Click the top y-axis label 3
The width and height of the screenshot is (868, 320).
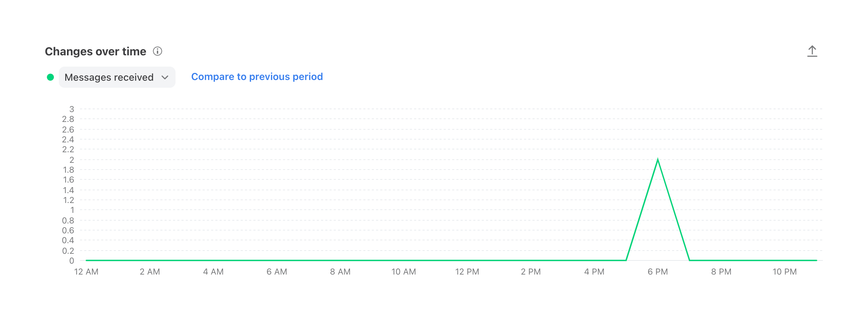click(x=72, y=109)
